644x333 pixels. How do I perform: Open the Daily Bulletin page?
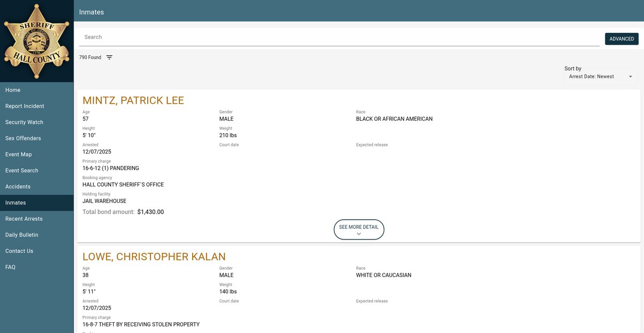[36, 235]
